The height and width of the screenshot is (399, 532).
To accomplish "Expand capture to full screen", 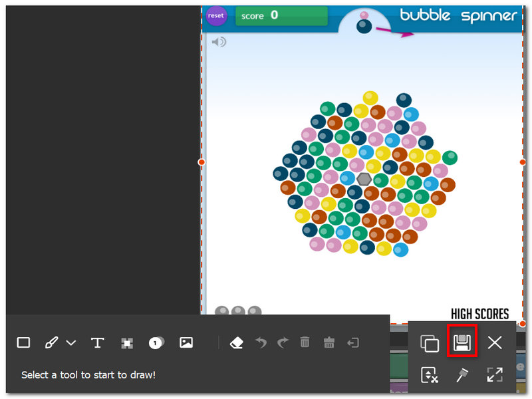I will [495, 375].
